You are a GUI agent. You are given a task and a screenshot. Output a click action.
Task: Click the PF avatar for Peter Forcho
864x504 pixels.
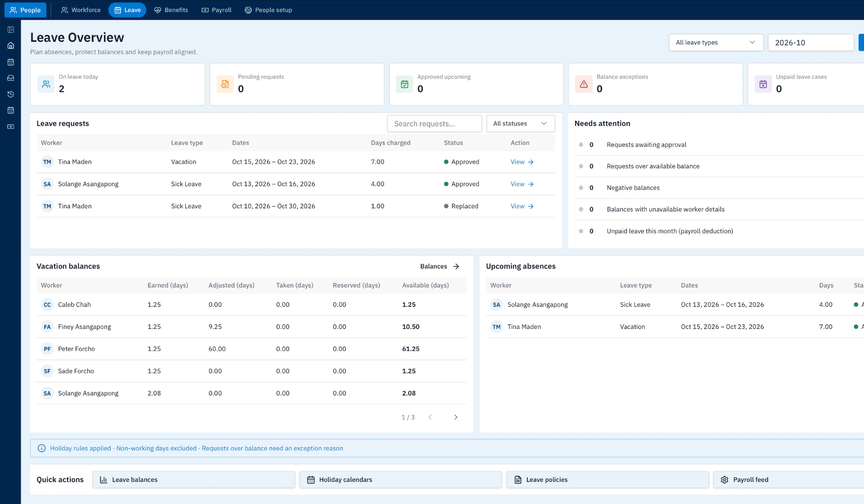47,349
